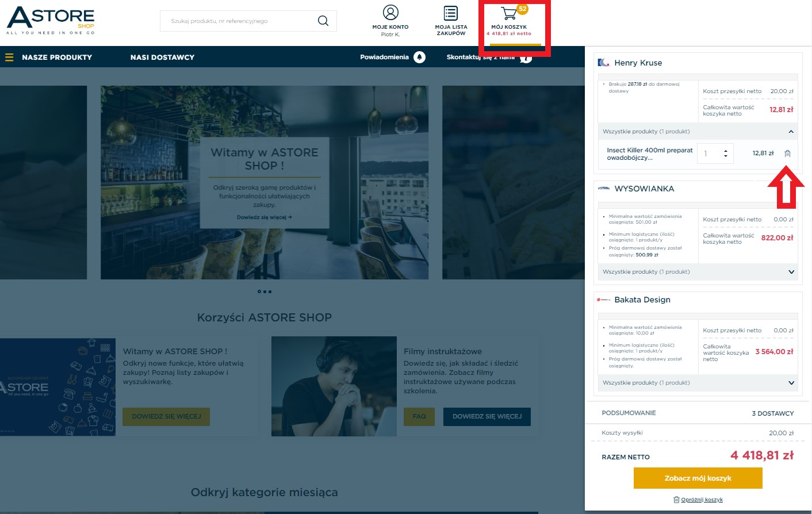The width and height of the screenshot is (812, 514).
Task: Open the ASTORE welcome card thumbnail
Action: pyautogui.click(x=58, y=386)
